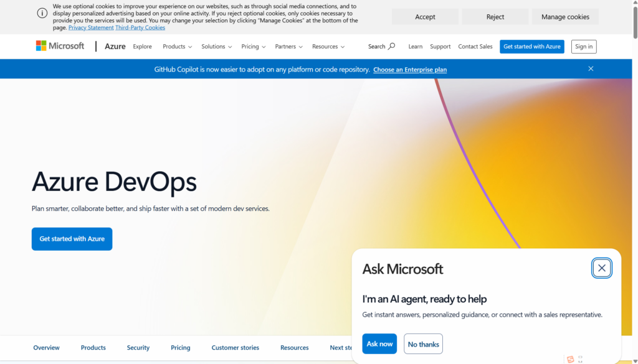This screenshot has height=364, width=638.
Task: Open the Pricing dropdown in header
Action: (x=254, y=46)
